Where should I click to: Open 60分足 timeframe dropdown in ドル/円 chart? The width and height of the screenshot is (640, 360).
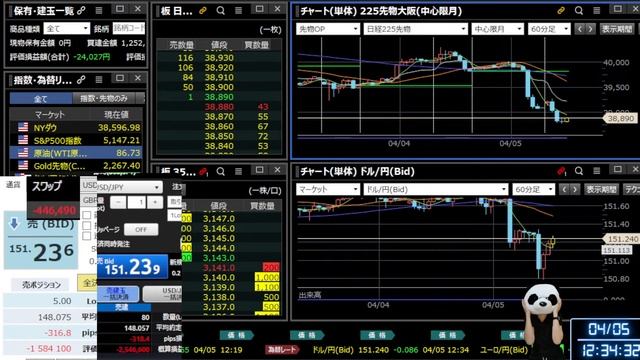tap(533, 189)
